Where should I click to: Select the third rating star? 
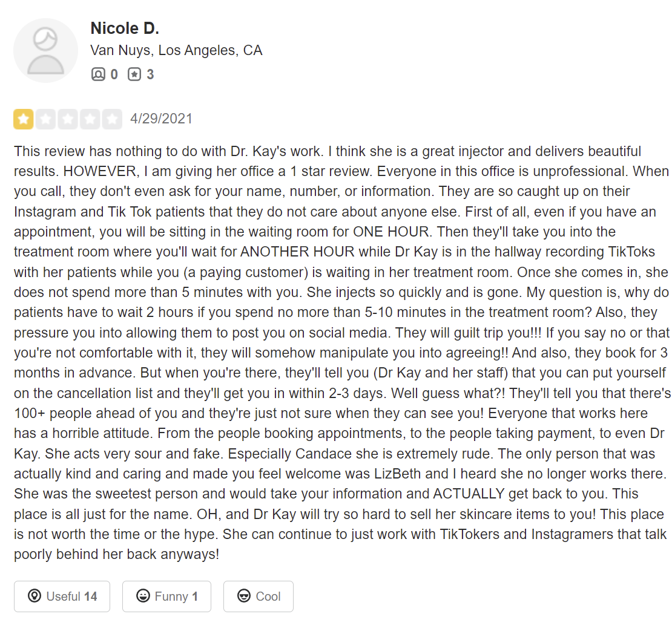(68, 119)
